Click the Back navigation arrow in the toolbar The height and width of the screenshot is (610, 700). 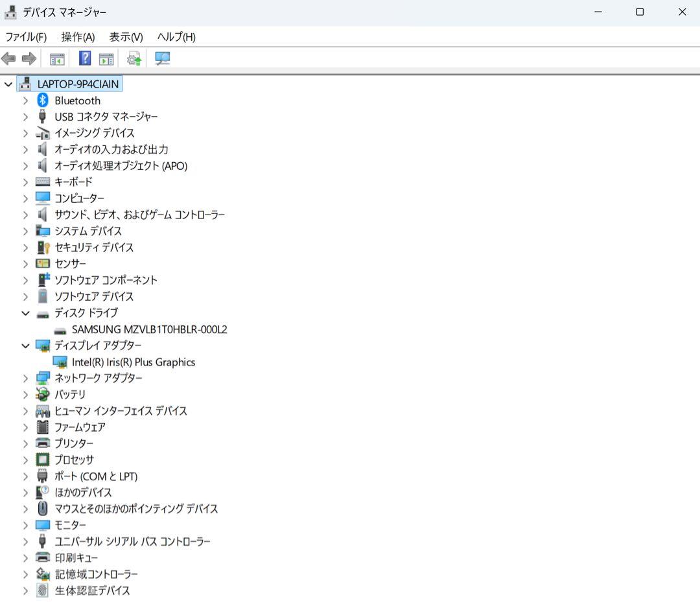tap(8, 58)
